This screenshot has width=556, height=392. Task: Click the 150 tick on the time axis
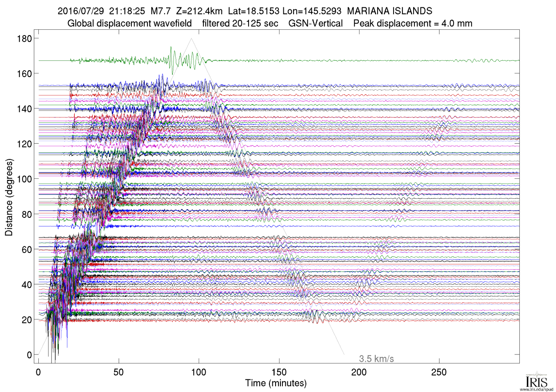(x=279, y=372)
